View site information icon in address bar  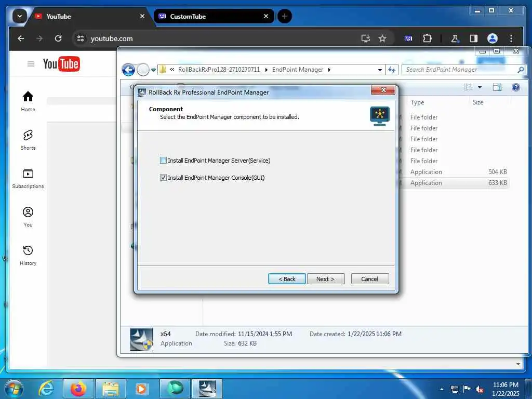(x=81, y=38)
